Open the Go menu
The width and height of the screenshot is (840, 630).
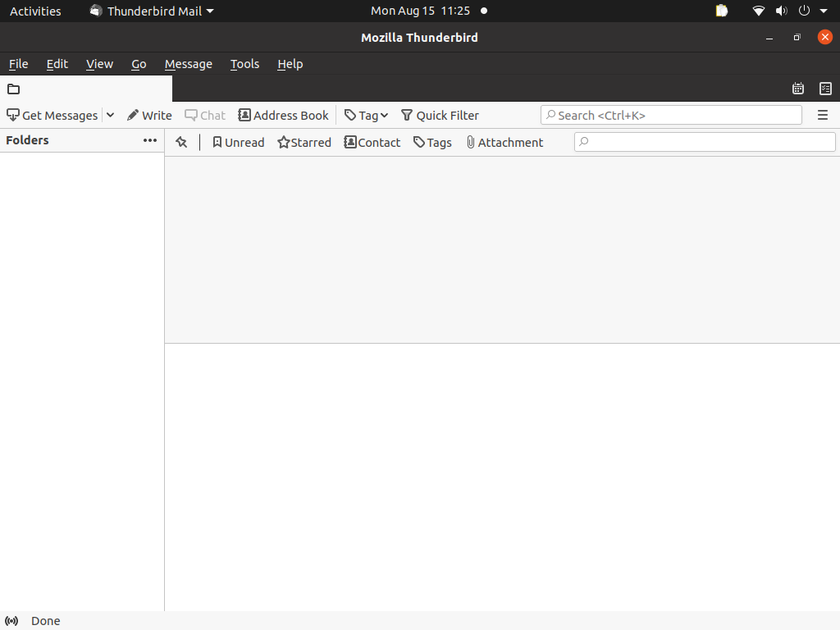pyautogui.click(x=139, y=64)
